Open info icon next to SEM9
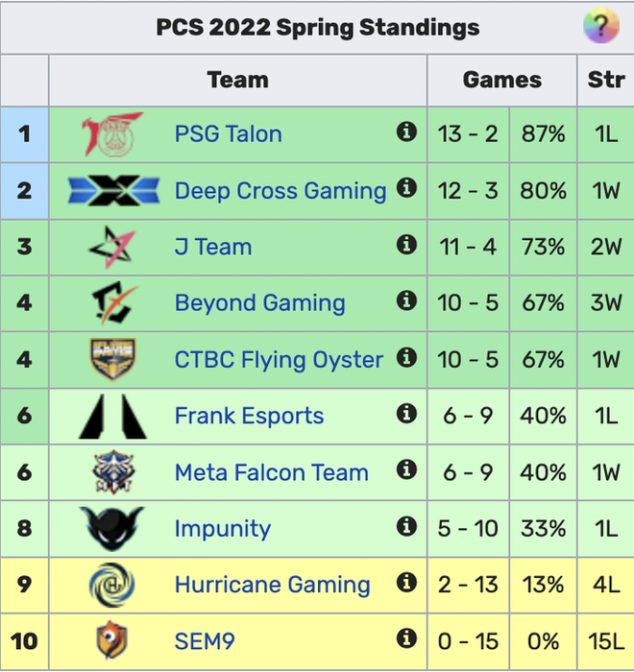This screenshot has height=672, width=634. [x=406, y=638]
